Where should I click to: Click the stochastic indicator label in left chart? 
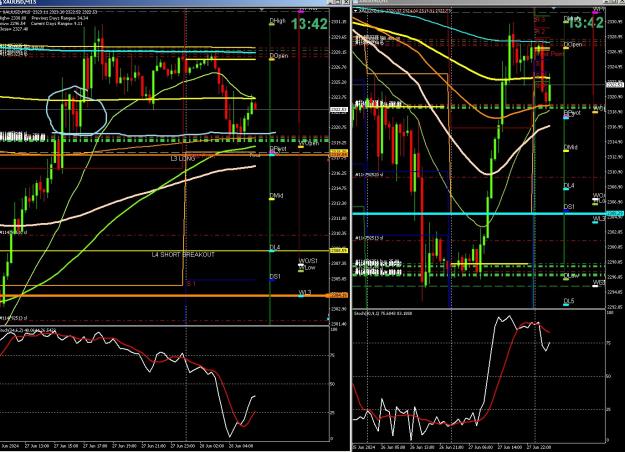point(28,330)
